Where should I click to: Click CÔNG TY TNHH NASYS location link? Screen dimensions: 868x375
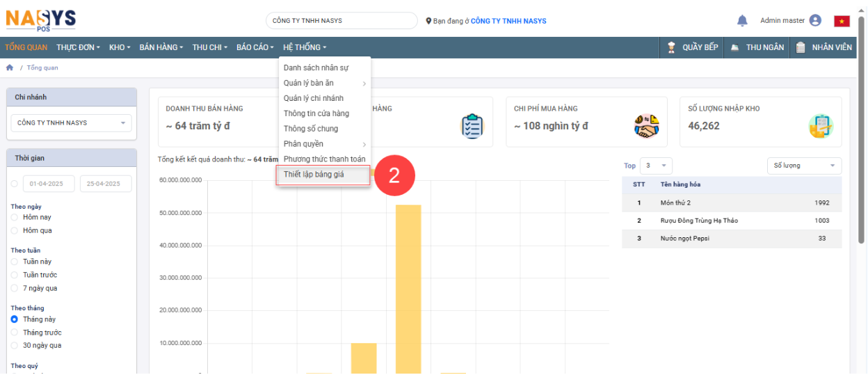[x=508, y=21]
